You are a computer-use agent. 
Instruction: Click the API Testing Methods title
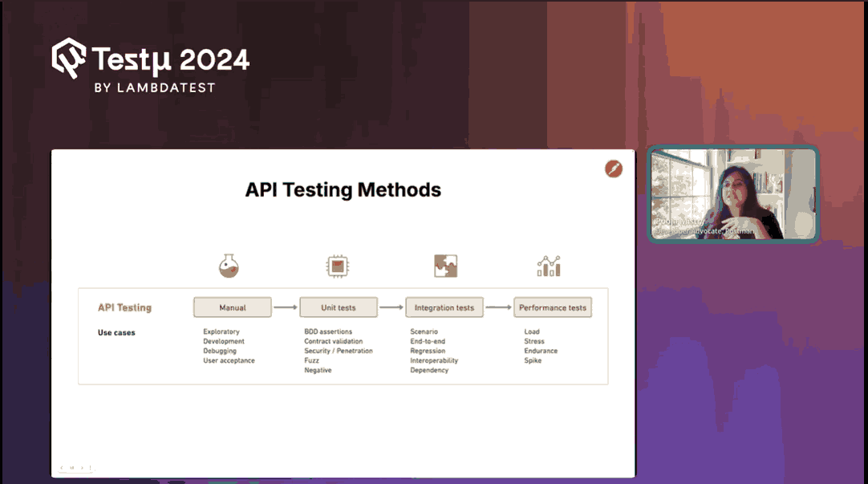pyautogui.click(x=343, y=190)
